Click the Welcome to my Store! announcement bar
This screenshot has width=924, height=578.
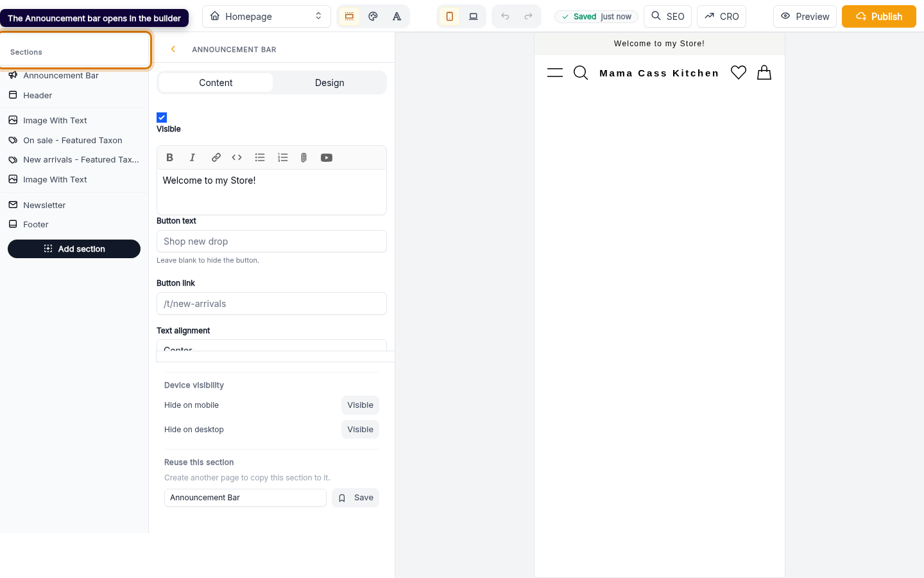[x=659, y=44]
